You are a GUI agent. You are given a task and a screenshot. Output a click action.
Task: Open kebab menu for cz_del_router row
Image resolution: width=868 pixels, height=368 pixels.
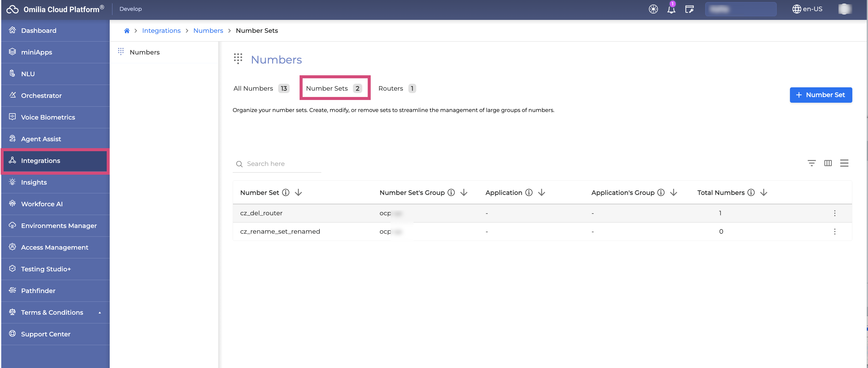coord(835,213)
